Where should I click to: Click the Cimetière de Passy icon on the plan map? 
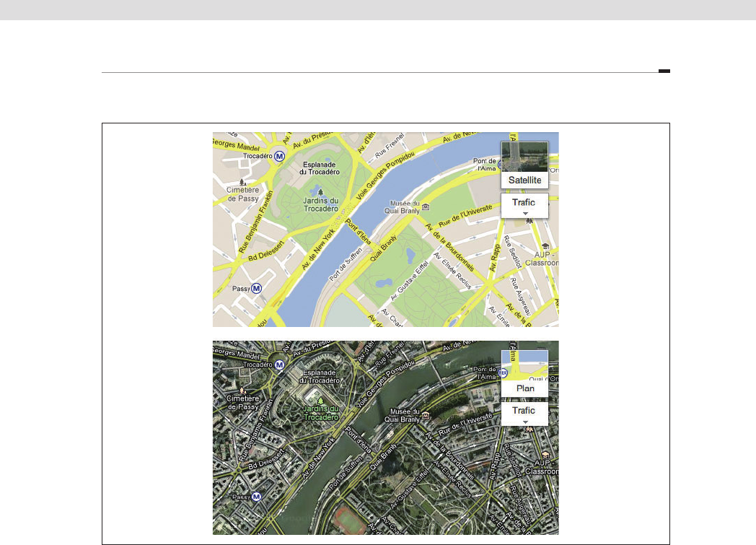(243, 183)
